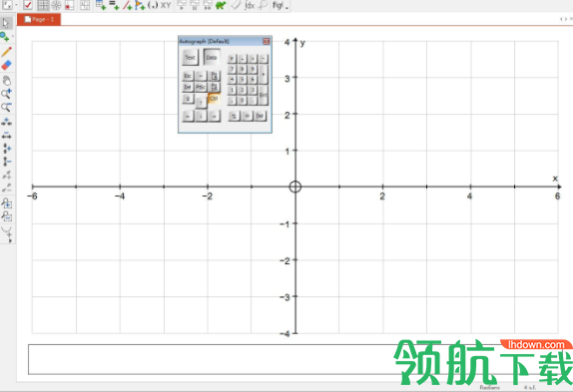
Task: Toggle the shift arrow key on keypad
Action: pos(188,99)
